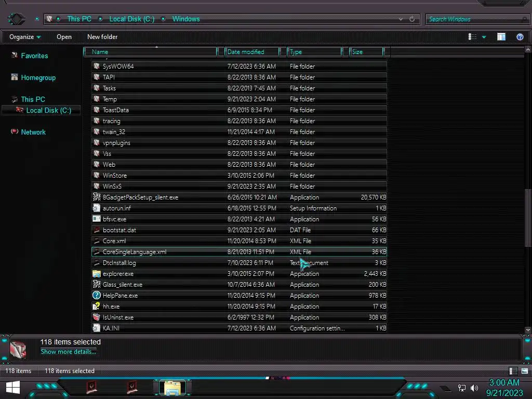Expand the address bar history dropdown
This screenshot has height=399, width=532.
401,19
